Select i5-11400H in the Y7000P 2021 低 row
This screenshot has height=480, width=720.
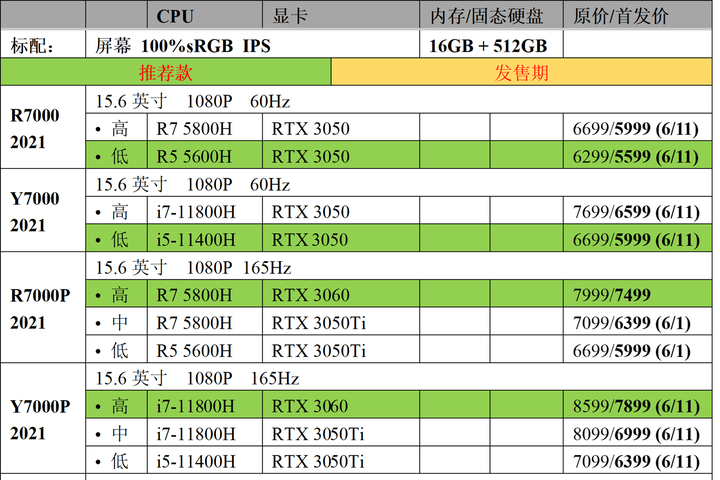(196, 462)
